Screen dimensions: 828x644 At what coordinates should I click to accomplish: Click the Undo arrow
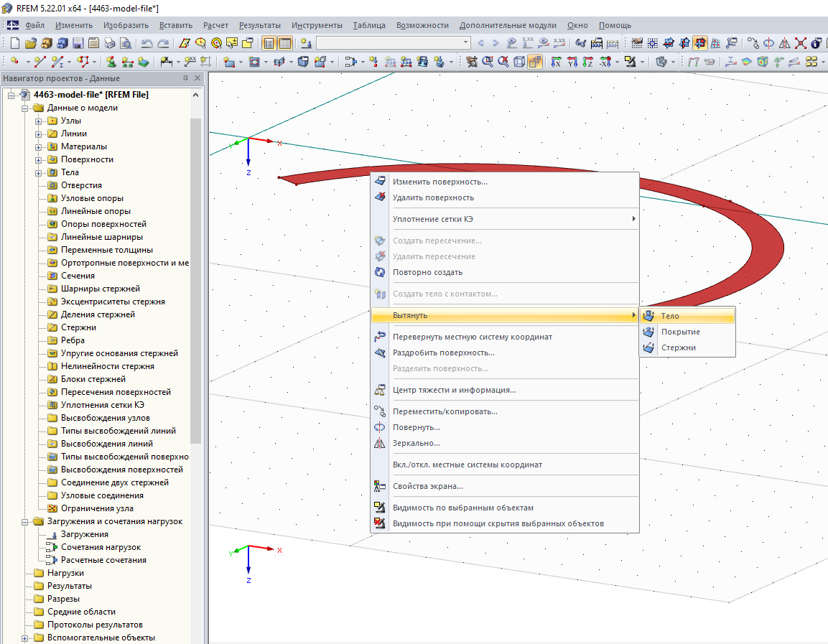(x=146, y=43)
